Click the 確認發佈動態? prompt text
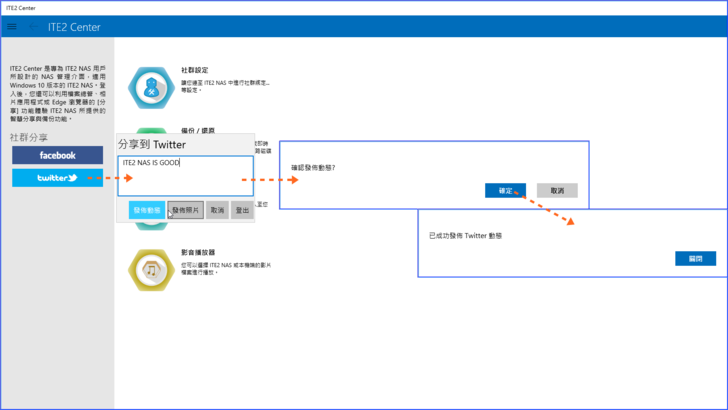Screen dimensions: 728x410 tap(313, 168)
